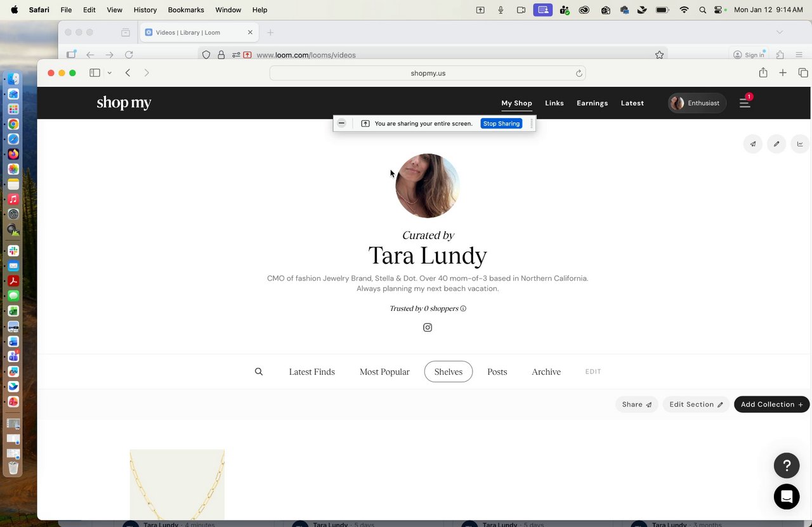Click Spotlight search icon in menu bar
This screenshot has height=527, width=812.
pos(702,10)
